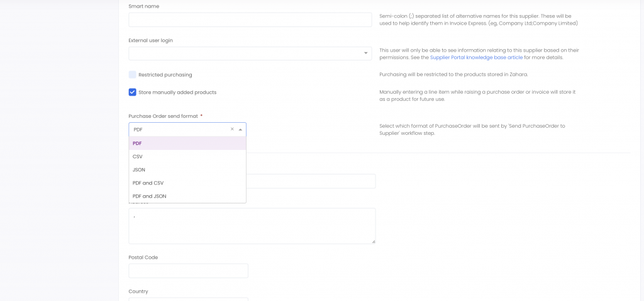This screenshot has width=644, height=301.
Task: Click the Postal Code input box
Action: (x=188, y=271)
